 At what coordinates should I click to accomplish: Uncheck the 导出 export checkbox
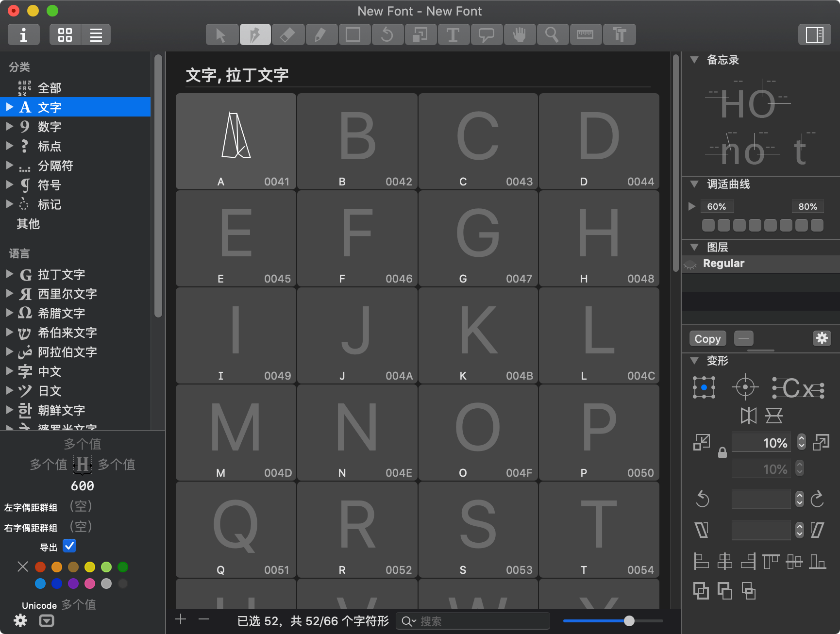[69, 546]
